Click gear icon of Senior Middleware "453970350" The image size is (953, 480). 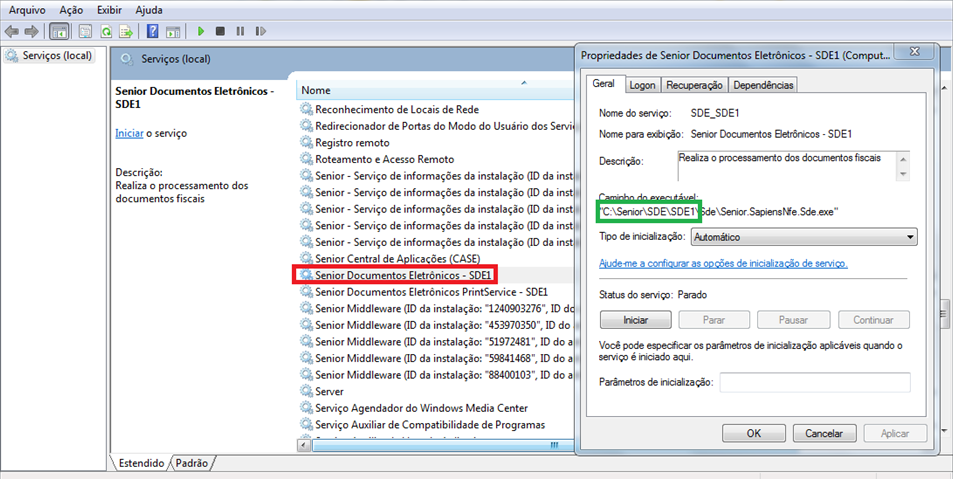click(306, 325)
